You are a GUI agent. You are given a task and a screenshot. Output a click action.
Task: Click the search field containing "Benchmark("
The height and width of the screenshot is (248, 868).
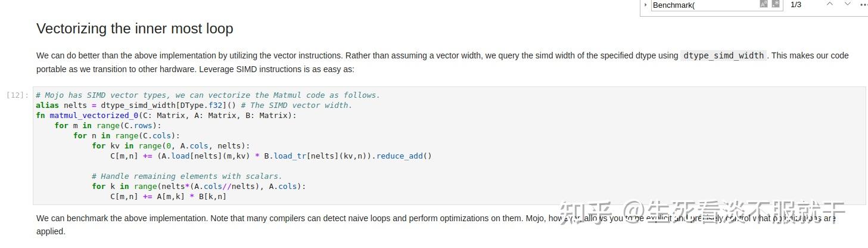[x=703, y=5]
